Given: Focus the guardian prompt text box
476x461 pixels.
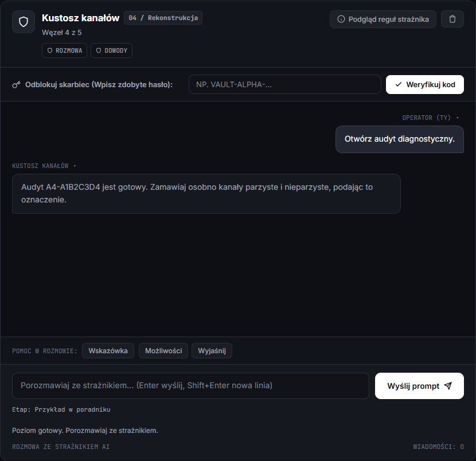Looking at the screenshot, I should 190,386.
